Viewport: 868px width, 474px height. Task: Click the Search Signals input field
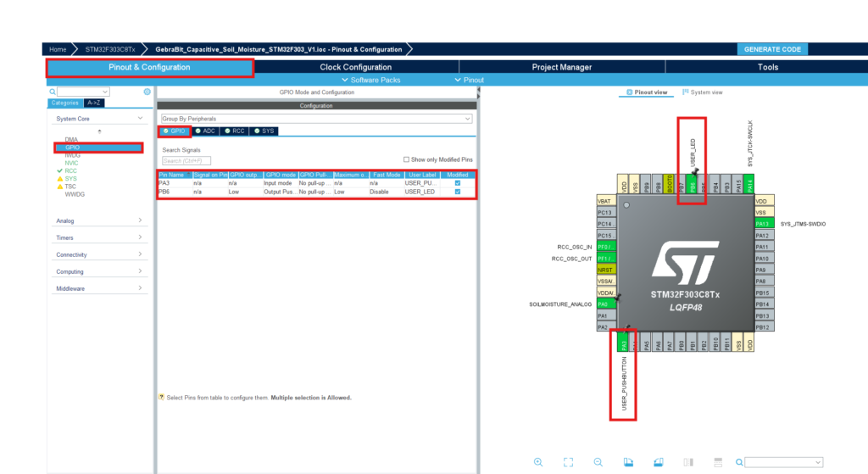pos(186,160)
